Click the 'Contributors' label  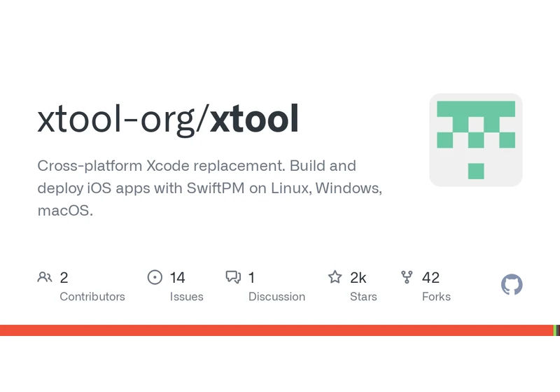[x=92, y=297]
